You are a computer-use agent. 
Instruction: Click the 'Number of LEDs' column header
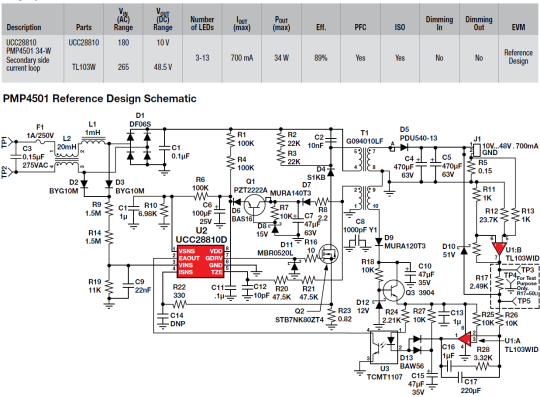pos(202,23)
